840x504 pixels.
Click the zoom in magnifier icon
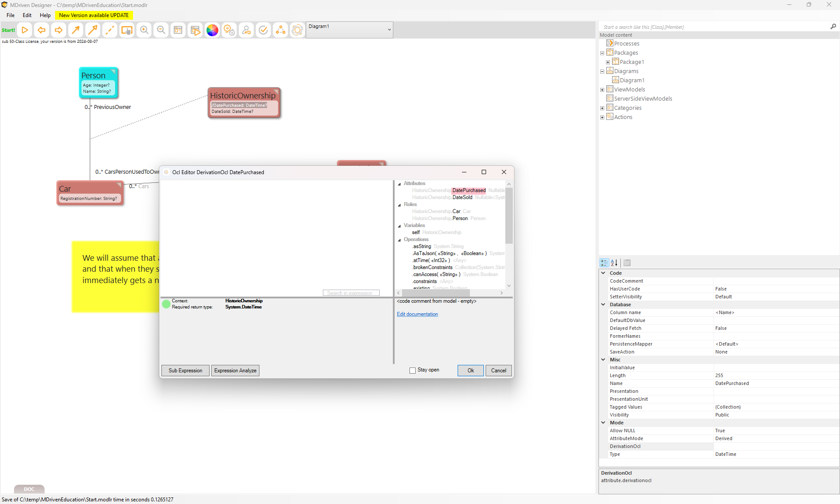click(x=144, y=30)
